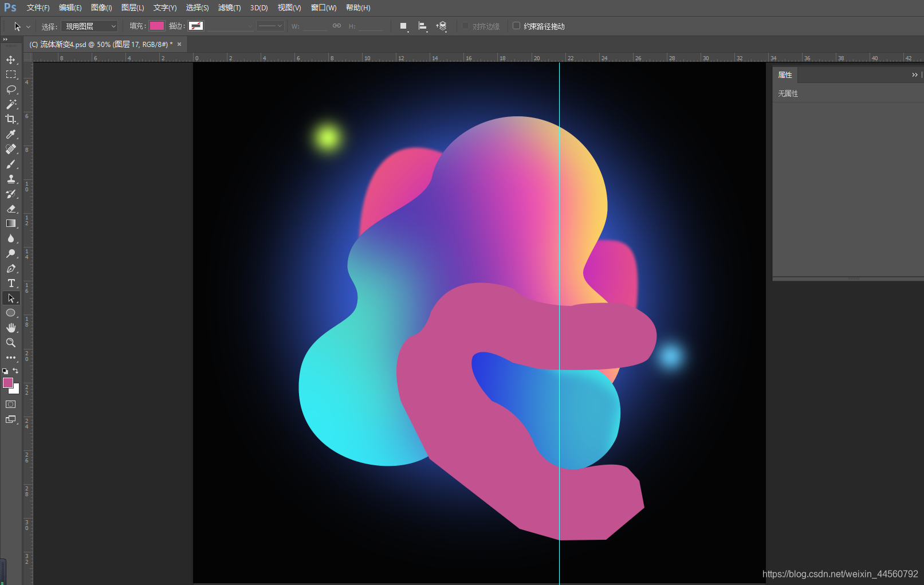
Task: Select the Clone Stamp tool
Action: click(x=11, y=179)
